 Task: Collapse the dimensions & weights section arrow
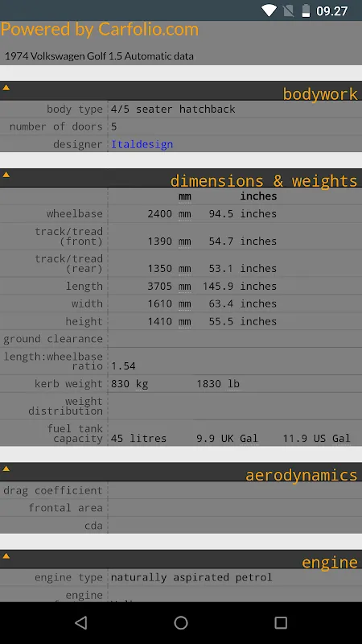coord(6,175)
